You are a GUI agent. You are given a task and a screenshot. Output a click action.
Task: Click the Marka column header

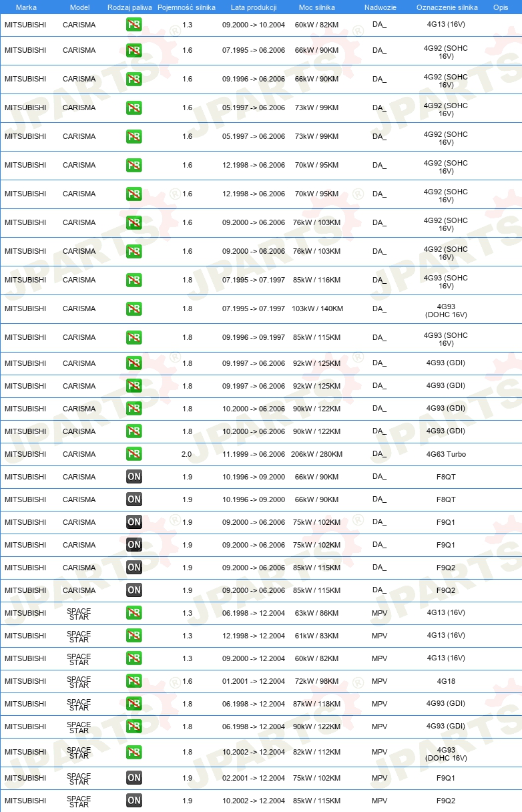[x=26, y=8]
